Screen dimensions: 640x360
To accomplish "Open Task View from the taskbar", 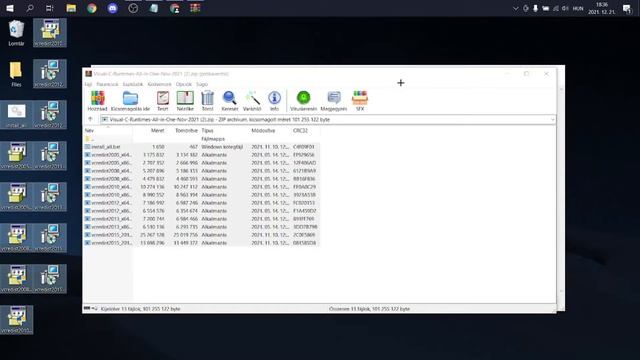I will pyautogui.click(x=49, y=8).
